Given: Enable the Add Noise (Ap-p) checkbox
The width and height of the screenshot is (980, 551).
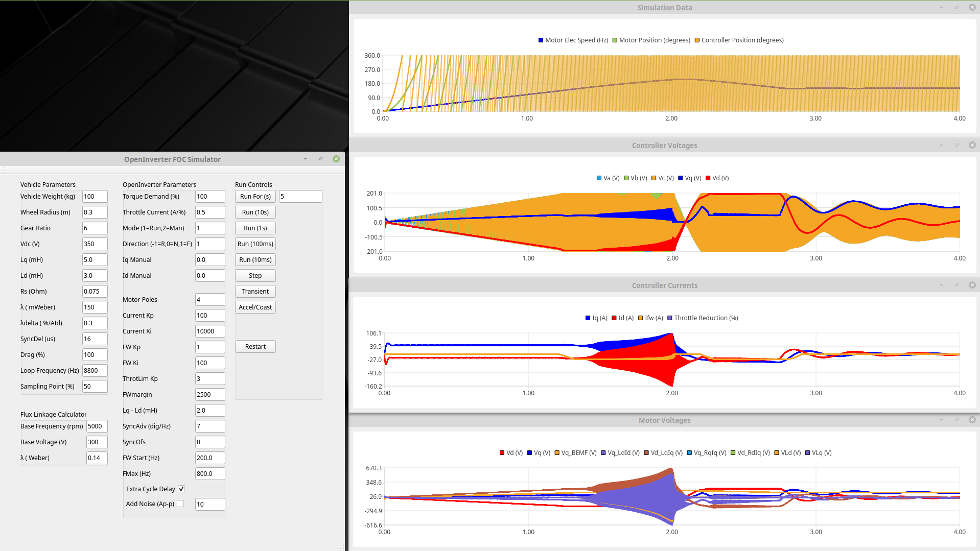Looking at the screenshot, I should (180, 504).
